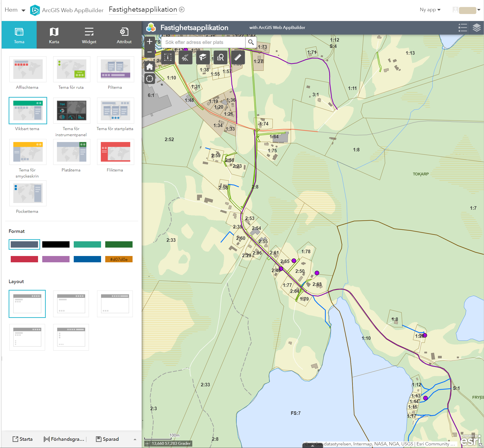The height and width of the screenshot is (448, 484).
Task: Open the table query magnifier widget
Action: pyautogui.click(x=220, y=57)
